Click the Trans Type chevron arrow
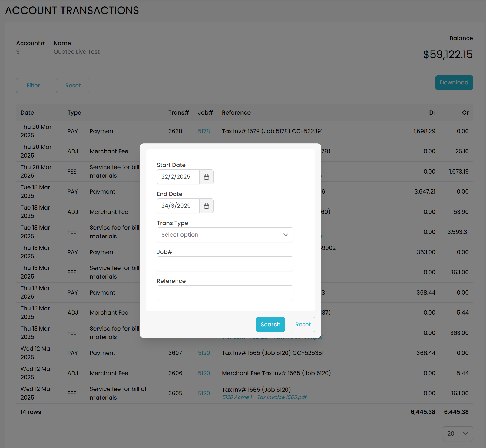 pyautogui.click(x=286, y=235)
